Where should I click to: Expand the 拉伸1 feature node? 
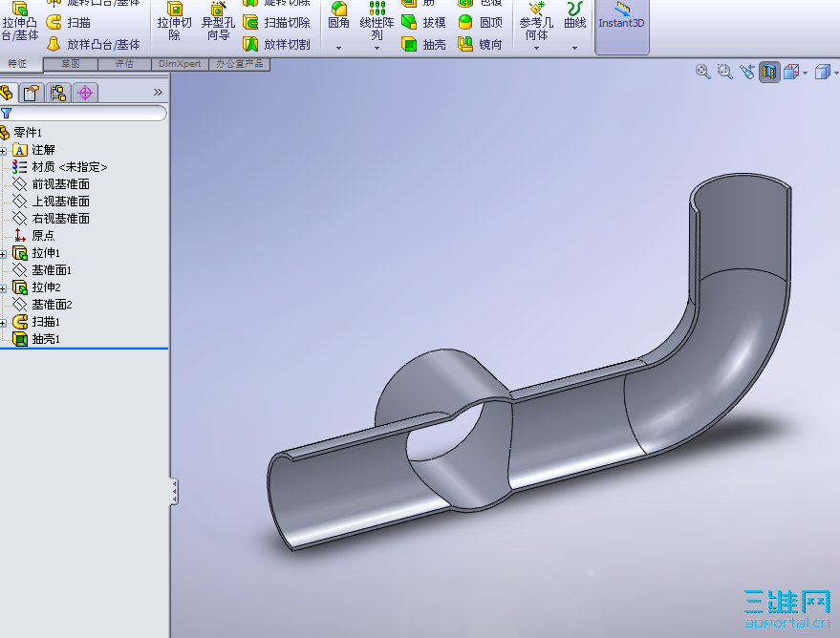[x=3, y=254]
